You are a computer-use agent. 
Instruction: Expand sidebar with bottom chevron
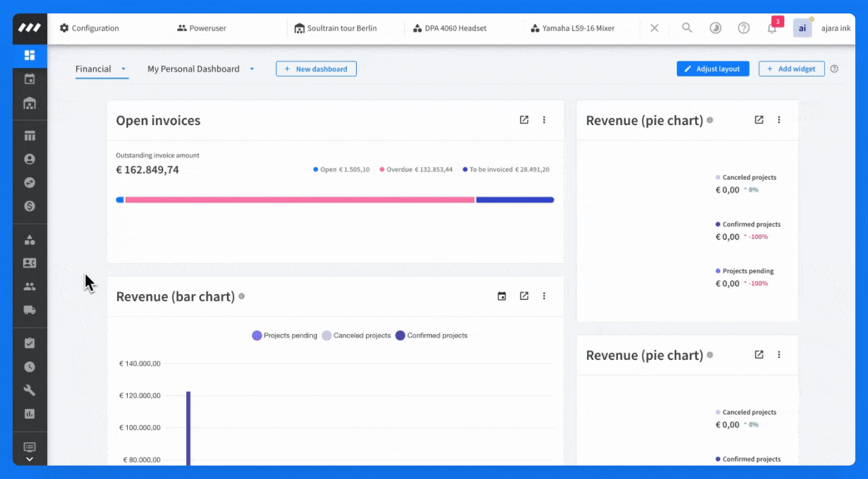click(x=29, y=459)
